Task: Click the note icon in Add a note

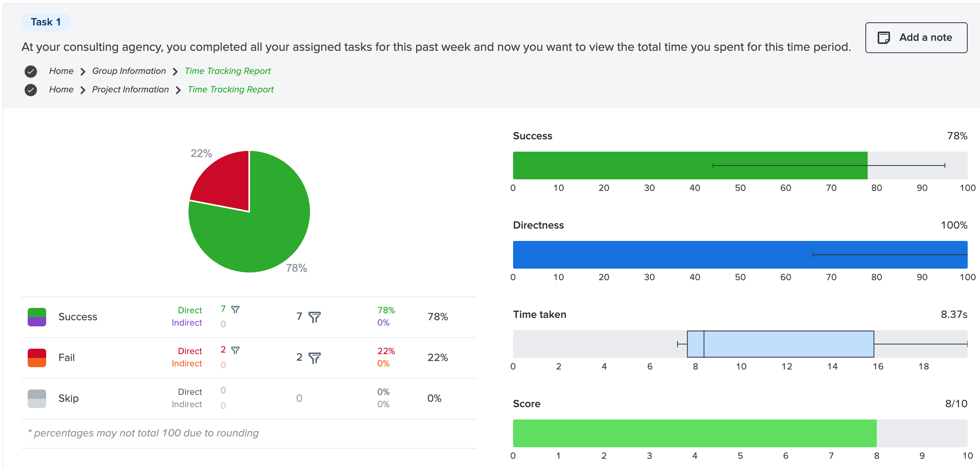Action: pyautogui.click(x=883, y=38)
